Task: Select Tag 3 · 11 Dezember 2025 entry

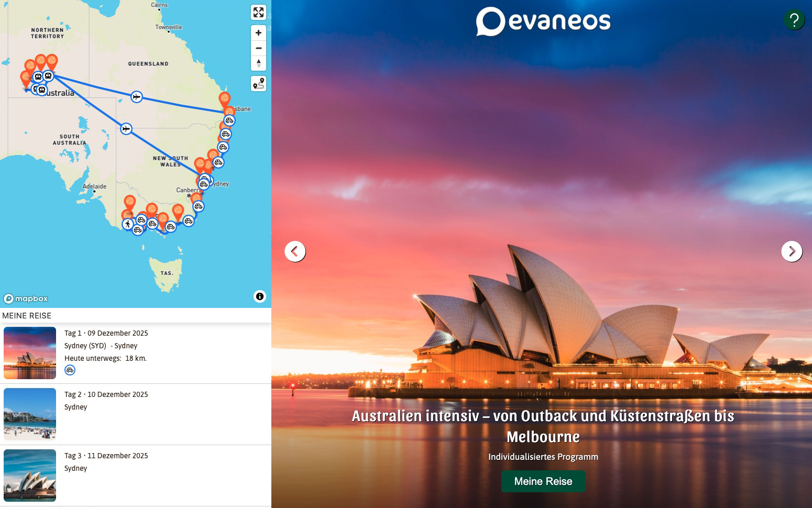Action: 106,456
